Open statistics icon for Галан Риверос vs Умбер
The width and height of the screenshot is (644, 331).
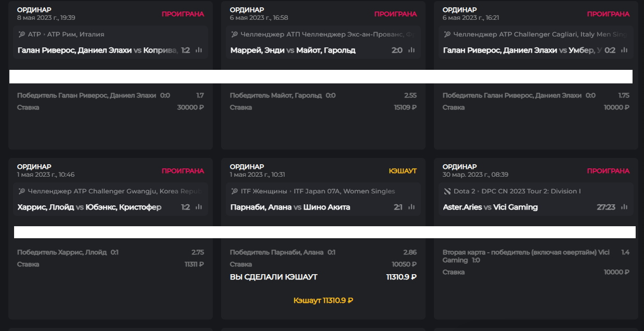point(624,50)
